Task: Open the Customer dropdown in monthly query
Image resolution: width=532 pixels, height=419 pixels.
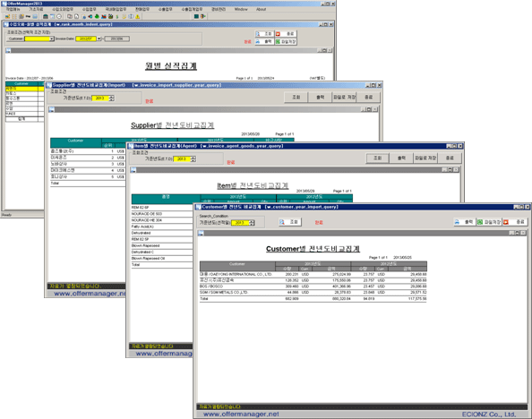Action: (52, 39)
